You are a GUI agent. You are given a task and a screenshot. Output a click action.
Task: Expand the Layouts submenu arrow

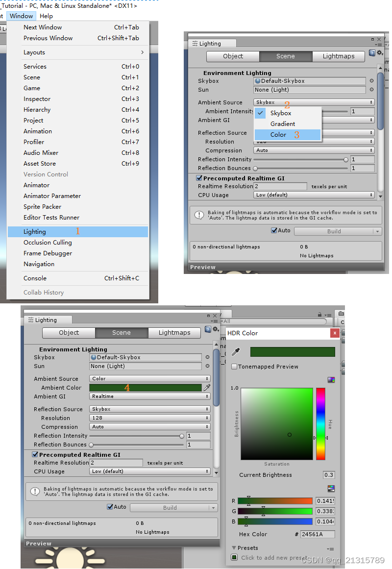(142, 52)
